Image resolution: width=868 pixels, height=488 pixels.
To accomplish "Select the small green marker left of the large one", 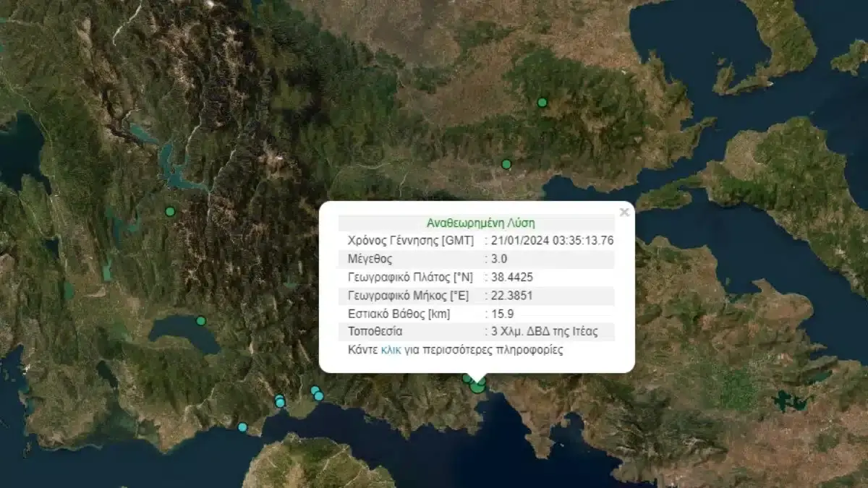I will [x=467, y=378].
